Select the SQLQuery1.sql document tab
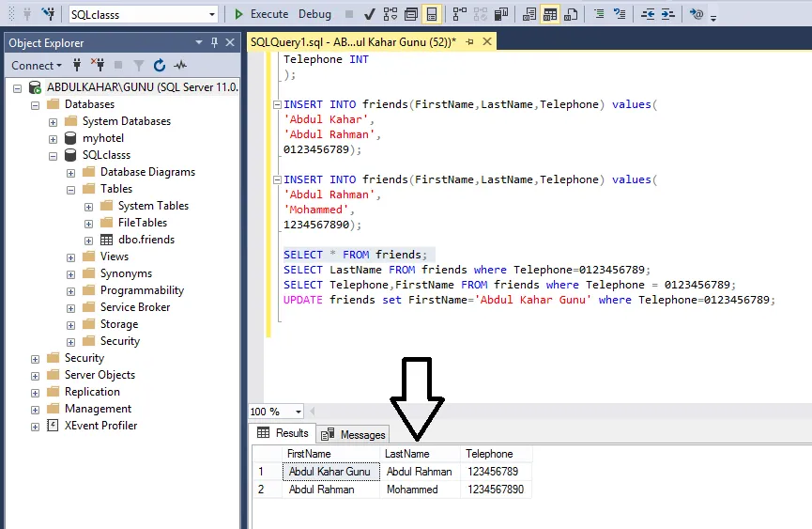812x529 pixels. 353,42
